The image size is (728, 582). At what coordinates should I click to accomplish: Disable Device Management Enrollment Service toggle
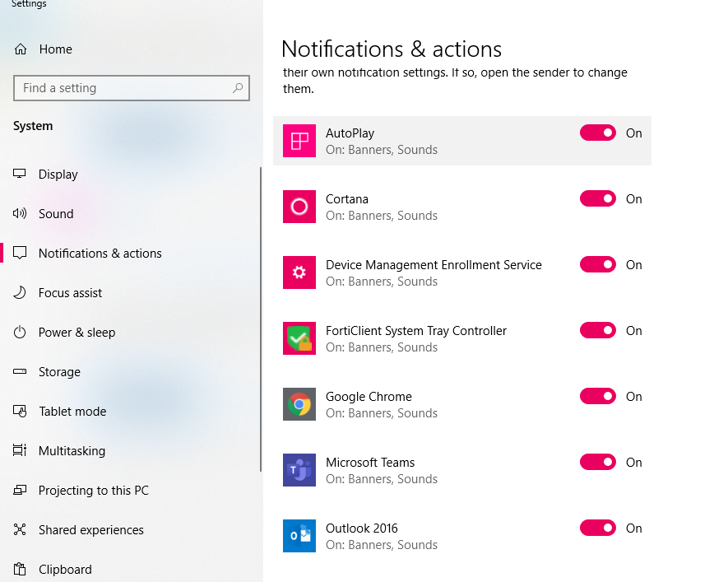click(x=598, y=265)
